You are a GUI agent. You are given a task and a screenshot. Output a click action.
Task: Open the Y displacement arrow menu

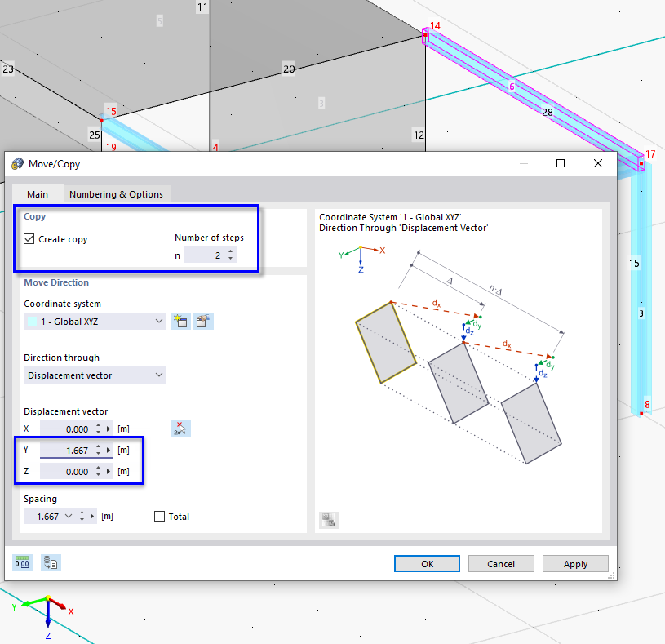pyautogui.click(x=109, y=450)
